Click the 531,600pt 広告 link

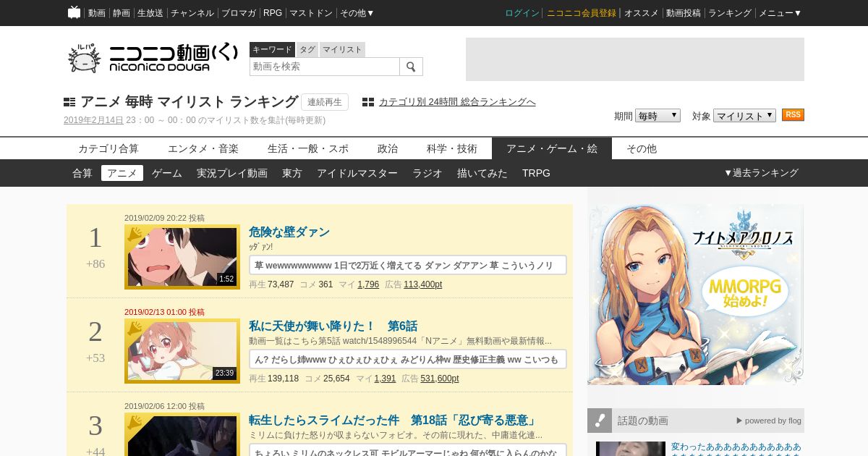(x=440, y=379)
